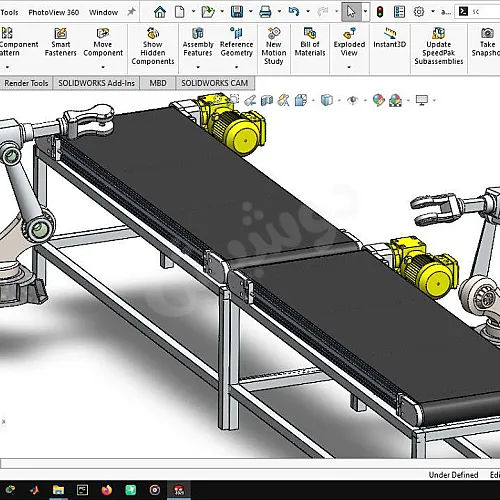Toggle Section View of the model
Image resolution: width=500 pixels, height=500 pixels.
click(x=267, y=100)
